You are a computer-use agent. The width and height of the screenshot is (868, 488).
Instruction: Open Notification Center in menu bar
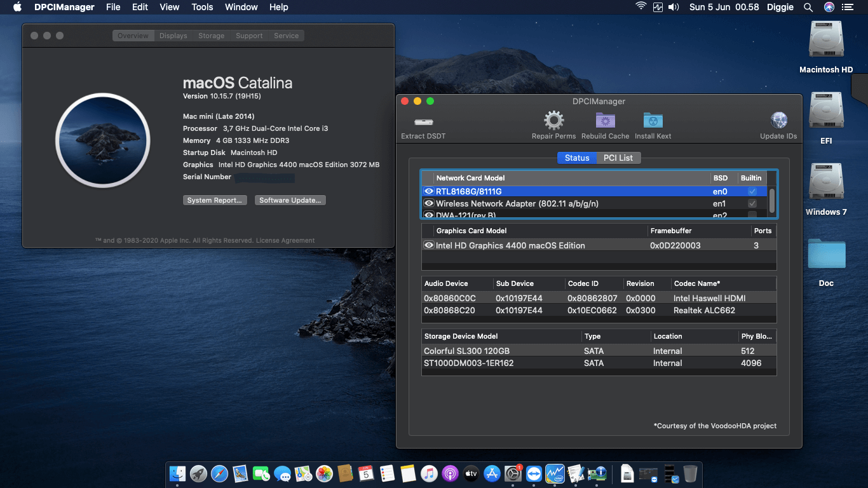[849, 7]
